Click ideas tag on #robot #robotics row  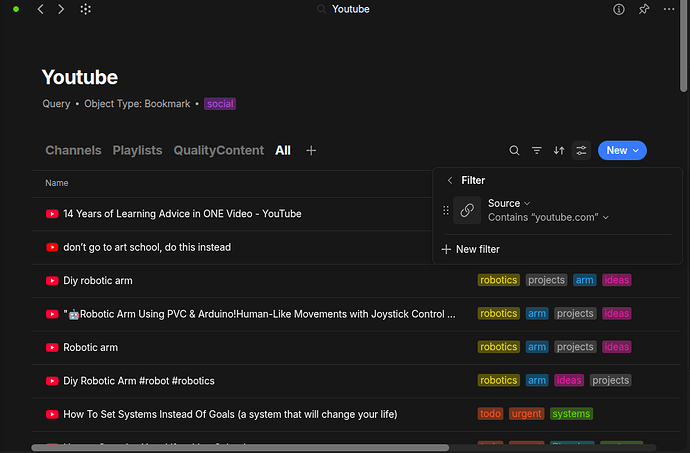pos(569,381)
